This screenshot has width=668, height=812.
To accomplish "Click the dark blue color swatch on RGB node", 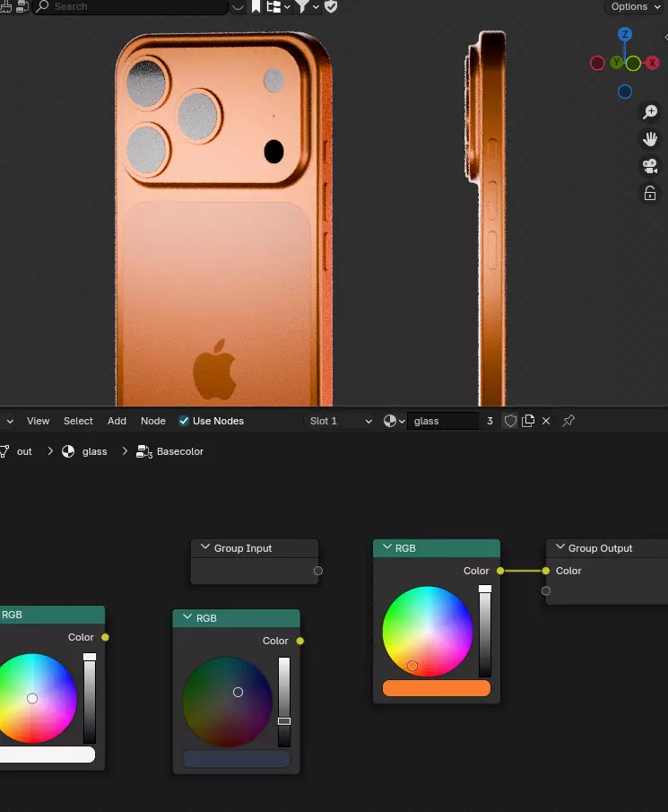I will tap(237, 759).
